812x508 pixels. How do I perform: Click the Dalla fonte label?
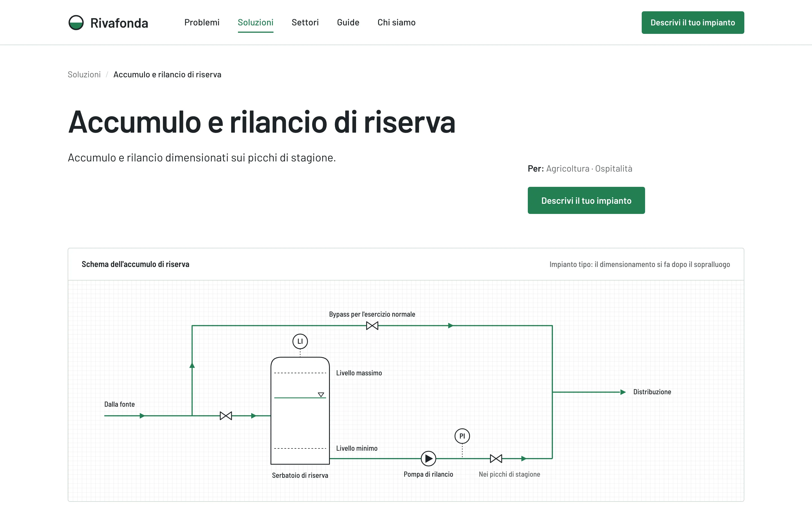click(x=120, y=404)
